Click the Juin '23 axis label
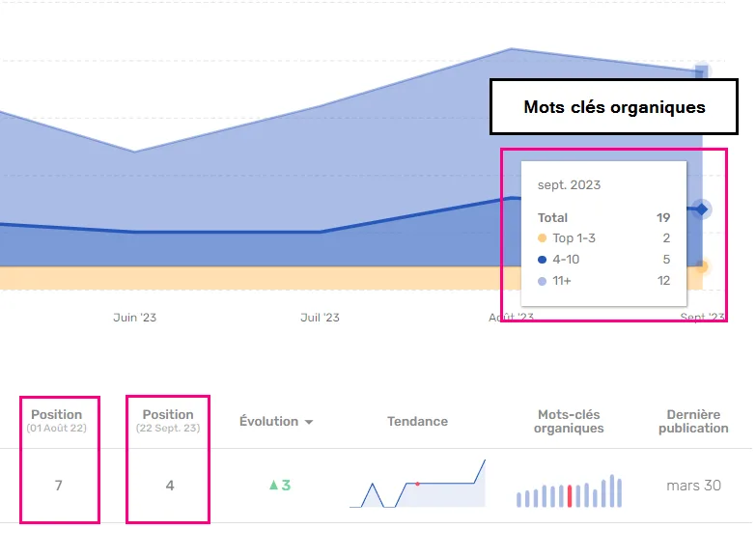The width and height of the screenshot is (756, 557). point(134,318)
